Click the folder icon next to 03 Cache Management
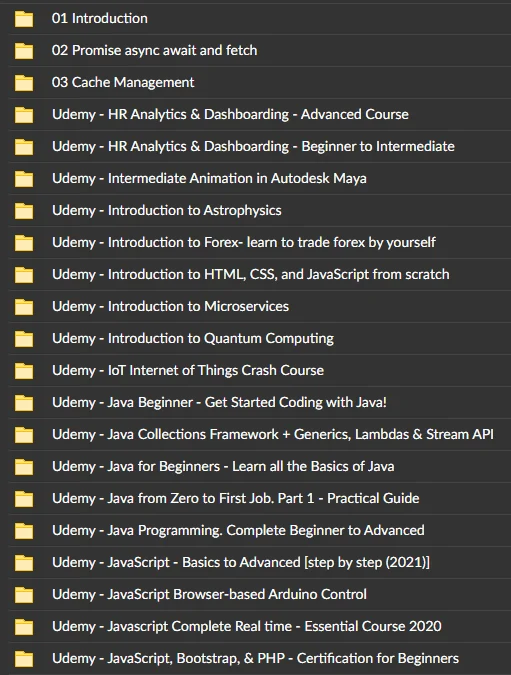511x675 pixels. [24, 83]
